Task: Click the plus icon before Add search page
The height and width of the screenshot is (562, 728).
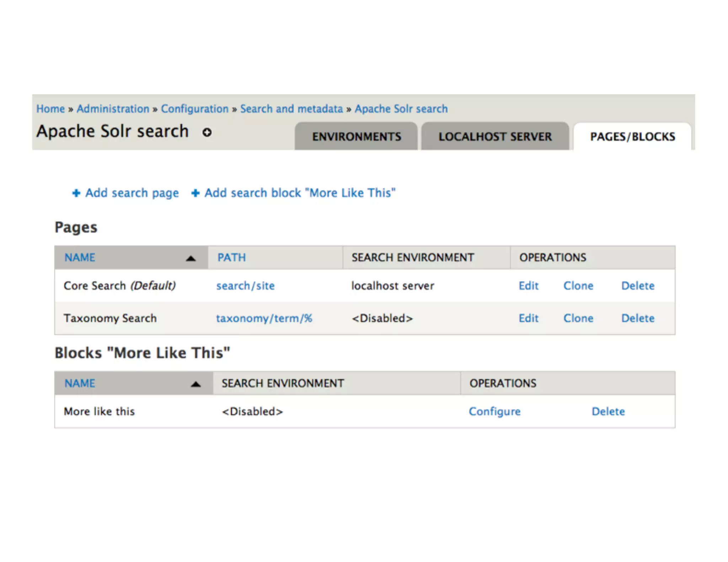Action: (76, 193)
